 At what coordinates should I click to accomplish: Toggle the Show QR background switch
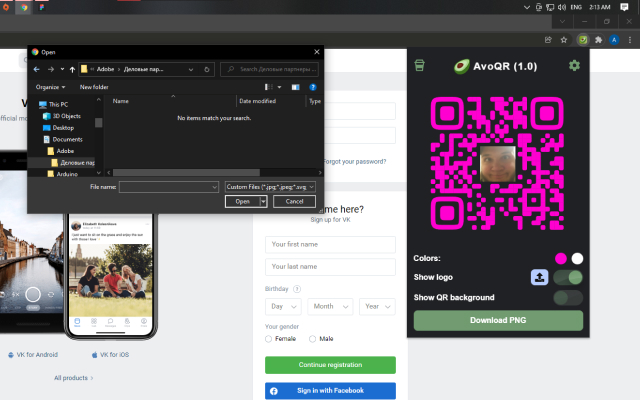pos(568,298)
